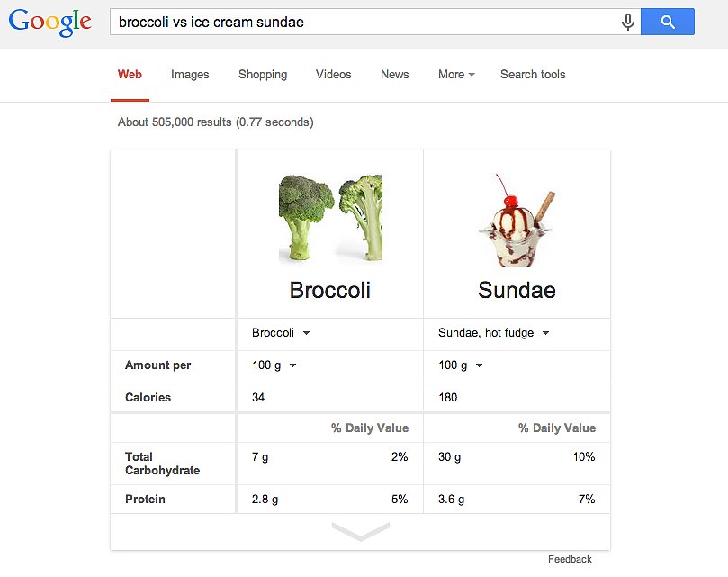Switch to the Shopping tab
Viewport: 728px width, 577px height.
pos(263,75)
